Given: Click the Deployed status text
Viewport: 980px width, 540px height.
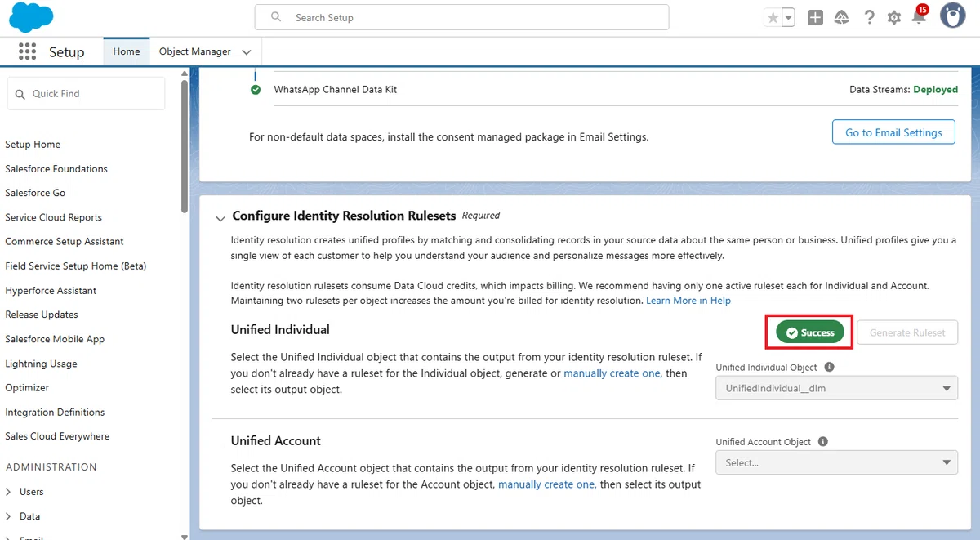Looking at the screenshot, I should tap(935, 90).
